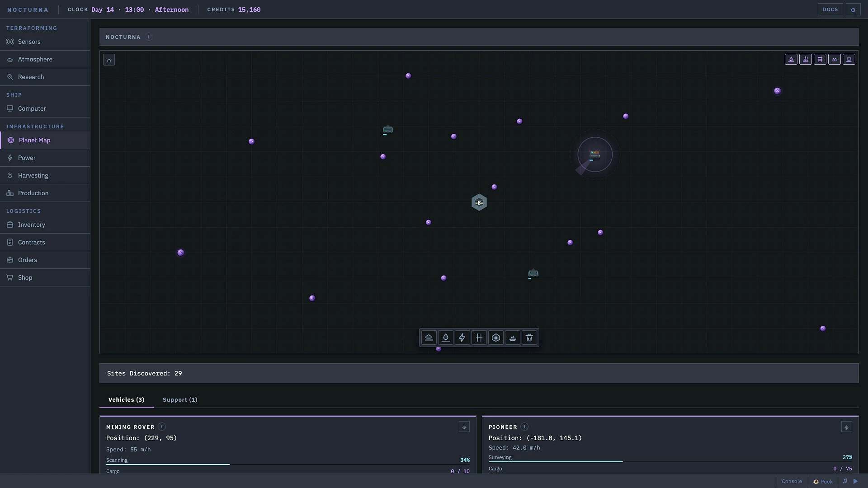Image resolution: width=868 pixels, height=488 pixels.
Task: Select the base hexagon marker on map
Action: point(479,202)
